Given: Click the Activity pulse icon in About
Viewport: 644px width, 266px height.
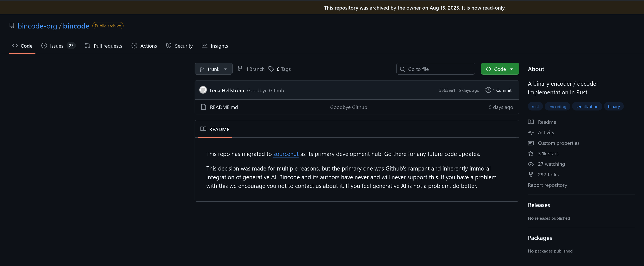Looking at the screenshot, I should [x=531, y=132].
